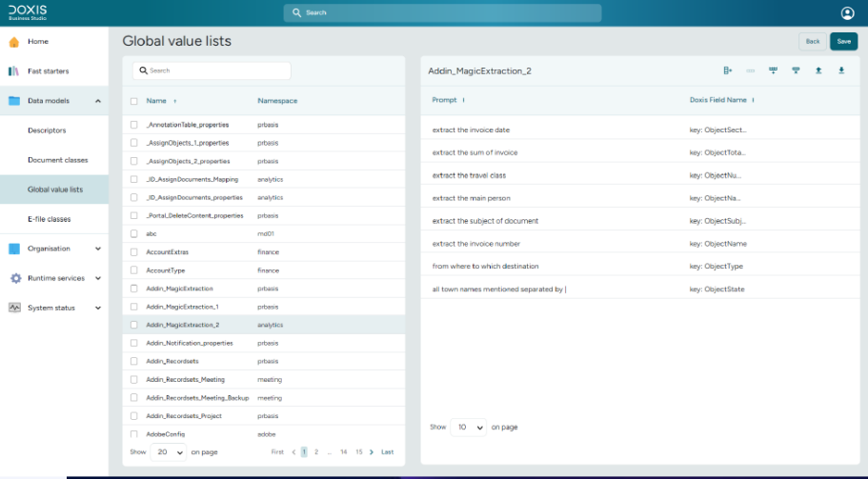The height and width of the screenshot is (479, 868).
Task: Open the 20 per page dropdown
Action: point(169,452)
